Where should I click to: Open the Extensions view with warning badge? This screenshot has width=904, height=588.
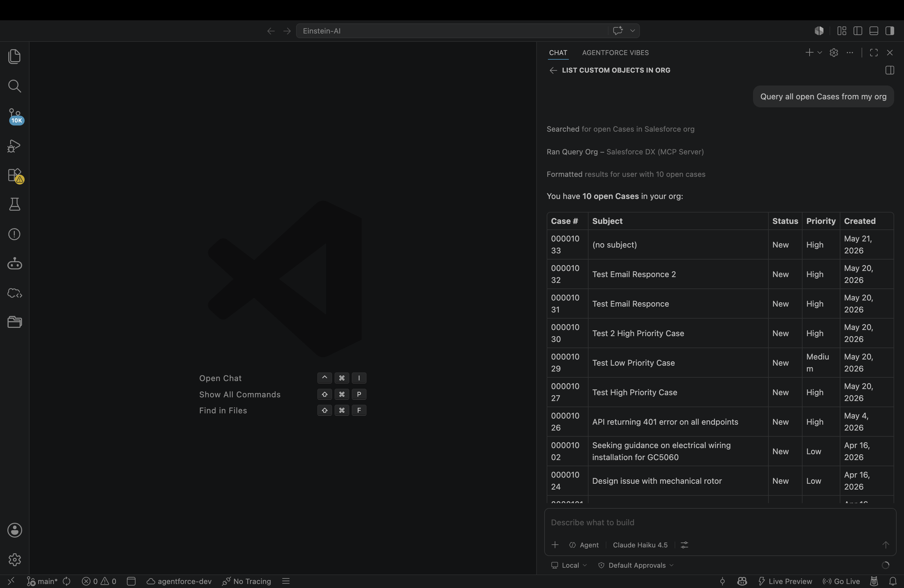point(15,176)
